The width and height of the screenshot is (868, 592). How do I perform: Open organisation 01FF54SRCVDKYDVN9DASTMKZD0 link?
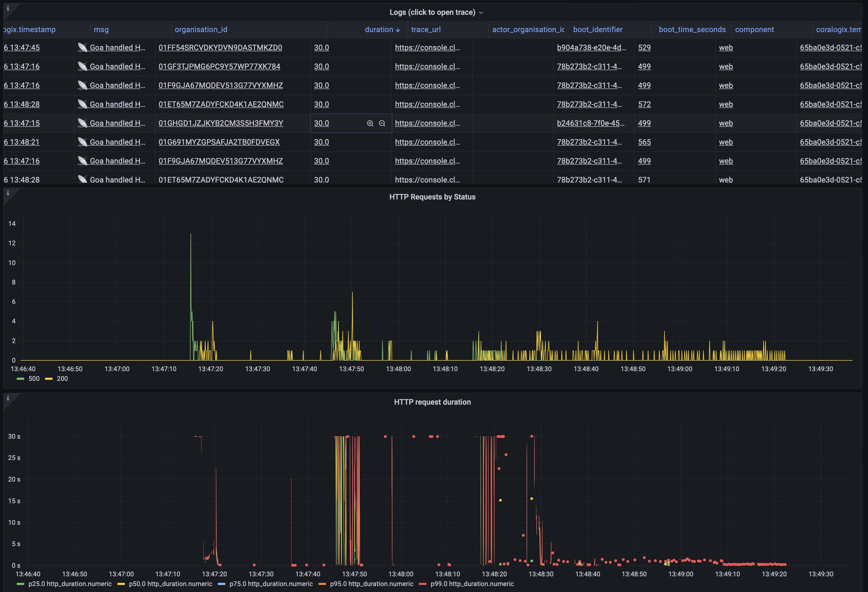click(x=220, y=48)
